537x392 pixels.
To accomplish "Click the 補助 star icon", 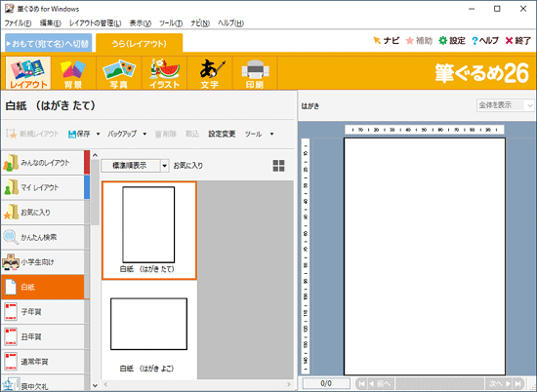I will pyautogui.click(x=410, y=41).
